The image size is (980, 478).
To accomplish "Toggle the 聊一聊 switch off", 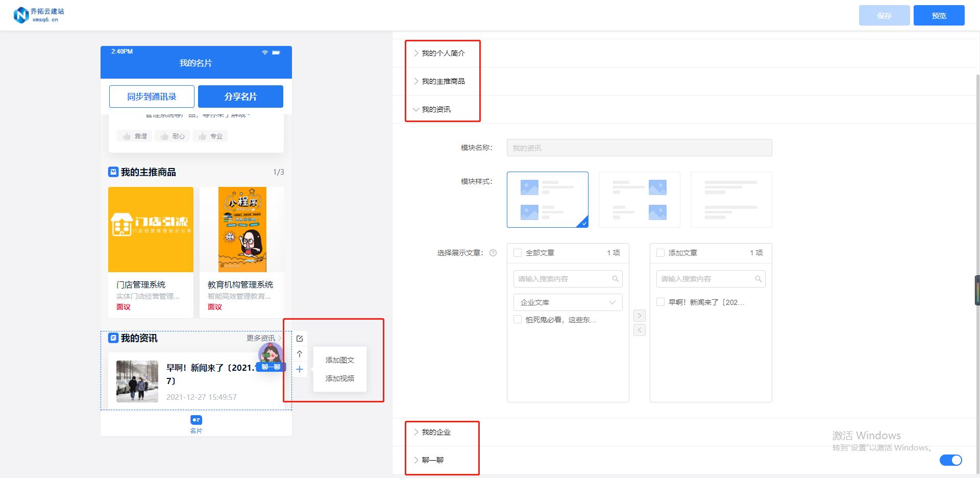I will tap(951, 460).
